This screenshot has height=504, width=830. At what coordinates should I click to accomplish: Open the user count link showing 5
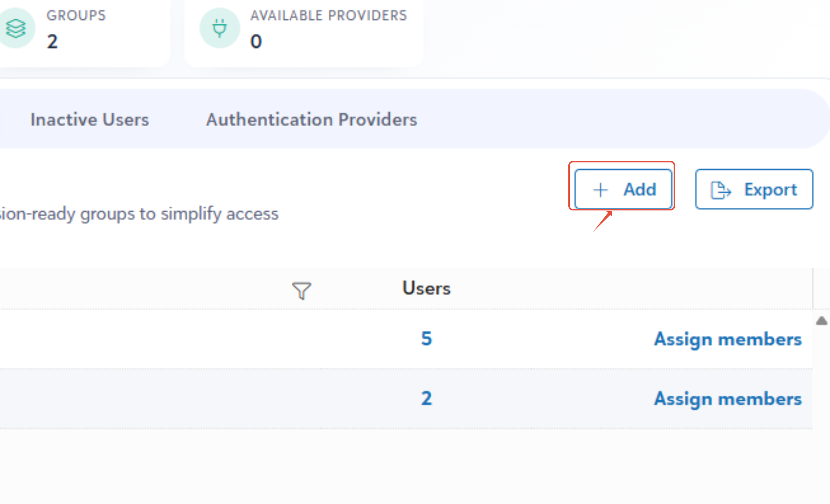pos(426,339)
